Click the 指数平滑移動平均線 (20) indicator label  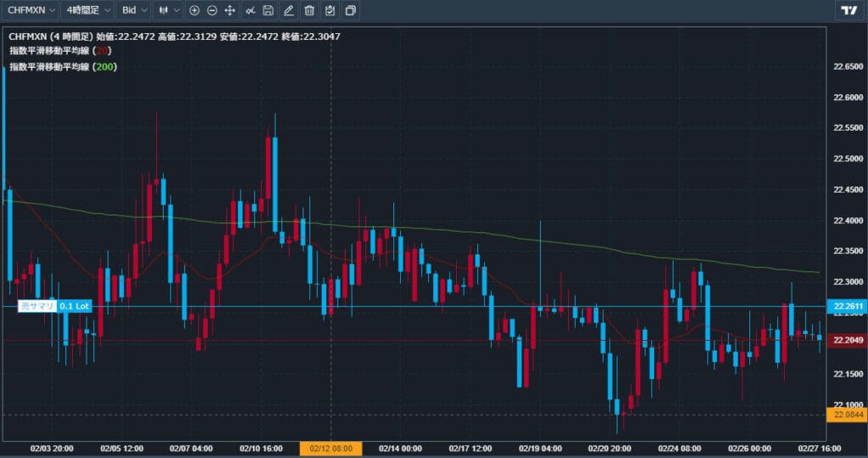click(60, 51)
